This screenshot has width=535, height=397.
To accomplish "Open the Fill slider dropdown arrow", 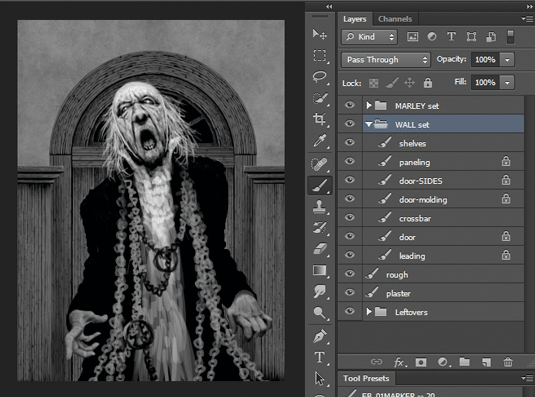I will click(507, 83).
